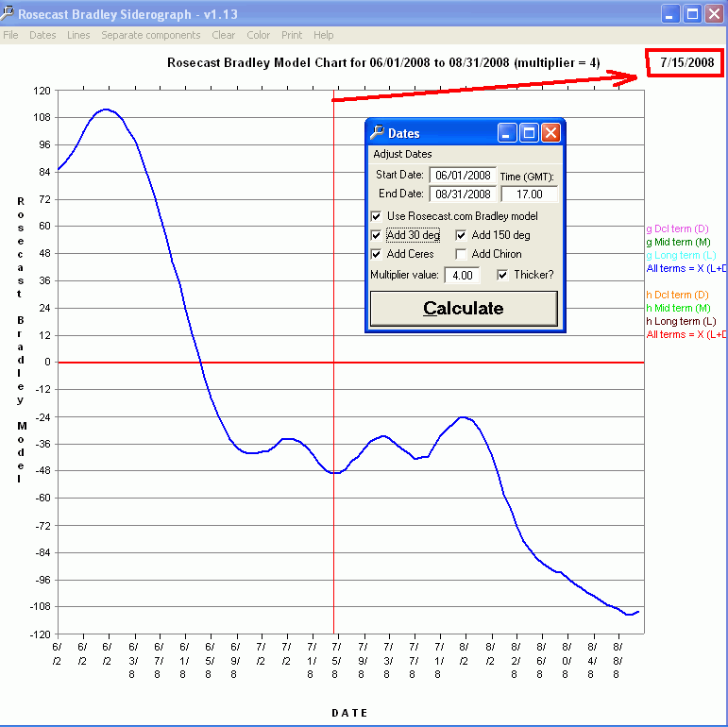Click the 'h Dcl term (D)' legend
Screen dimensions: 728x727
(677, 295)
